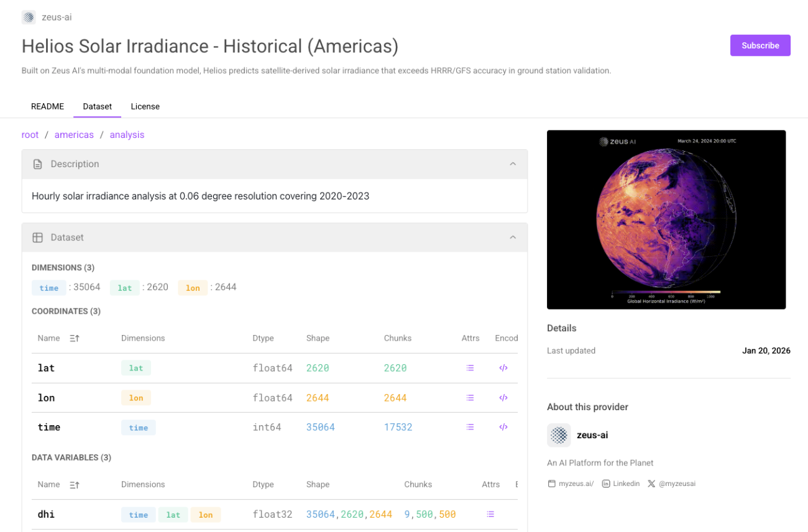
Task: Open the @myzeusai X profile
Action: pos(671,484)
